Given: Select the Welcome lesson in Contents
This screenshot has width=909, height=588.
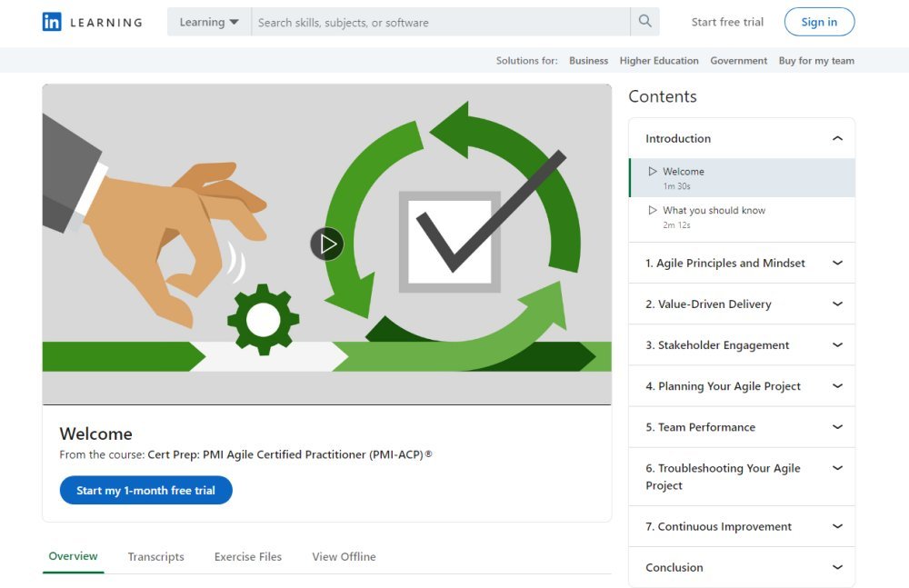Looking at the screenshot, I should pyautogui.click(x=742, y=177).
